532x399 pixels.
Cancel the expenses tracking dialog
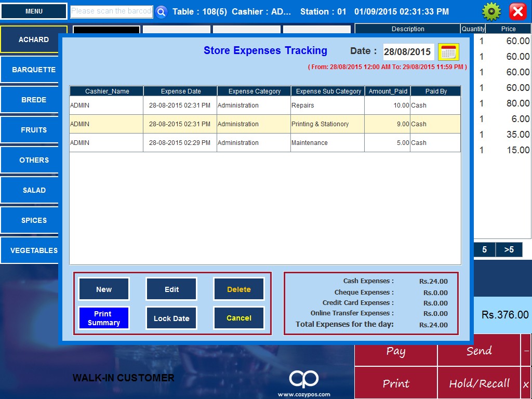click(x=239, y=318)
